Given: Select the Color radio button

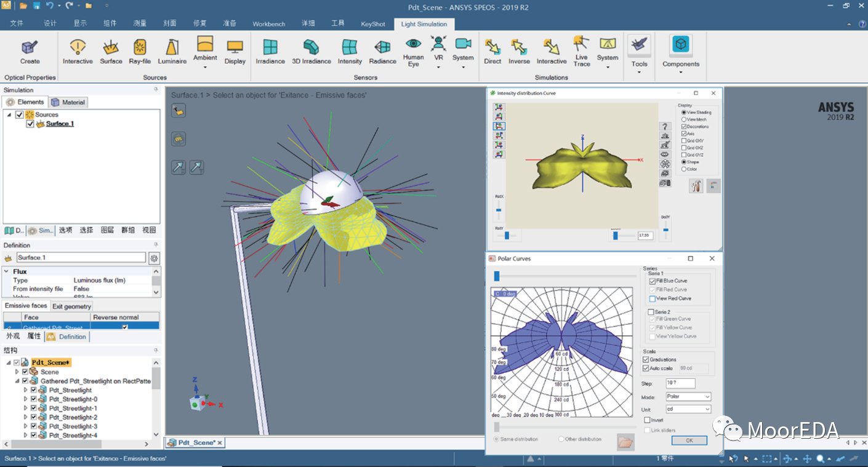Looking at the screenshot, I should pos(684,169).
